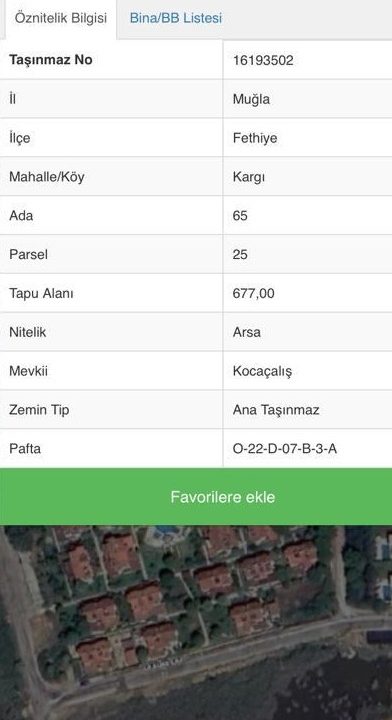Click the satellite map of the parcel
392x720 pixels.
pos(196,623)
